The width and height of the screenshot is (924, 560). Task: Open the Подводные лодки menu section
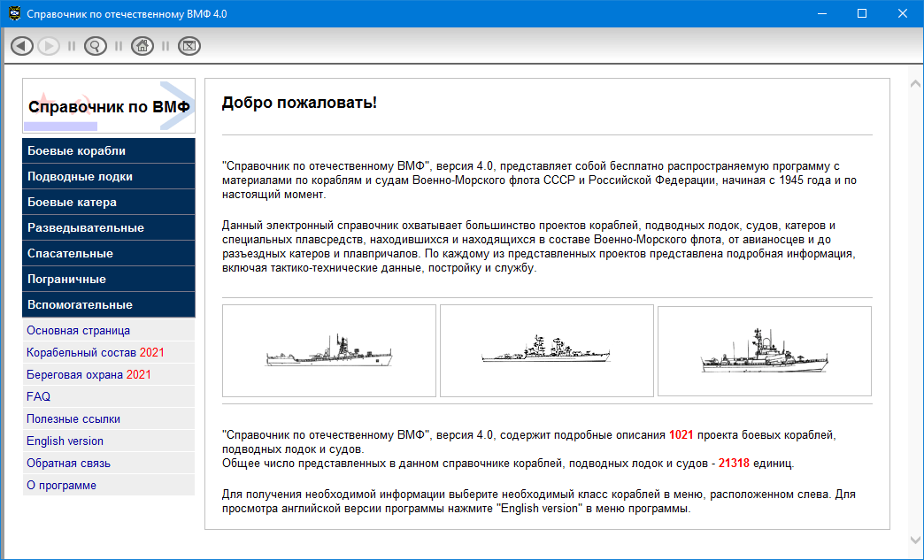pyautogui.click(x=109, y=176)
